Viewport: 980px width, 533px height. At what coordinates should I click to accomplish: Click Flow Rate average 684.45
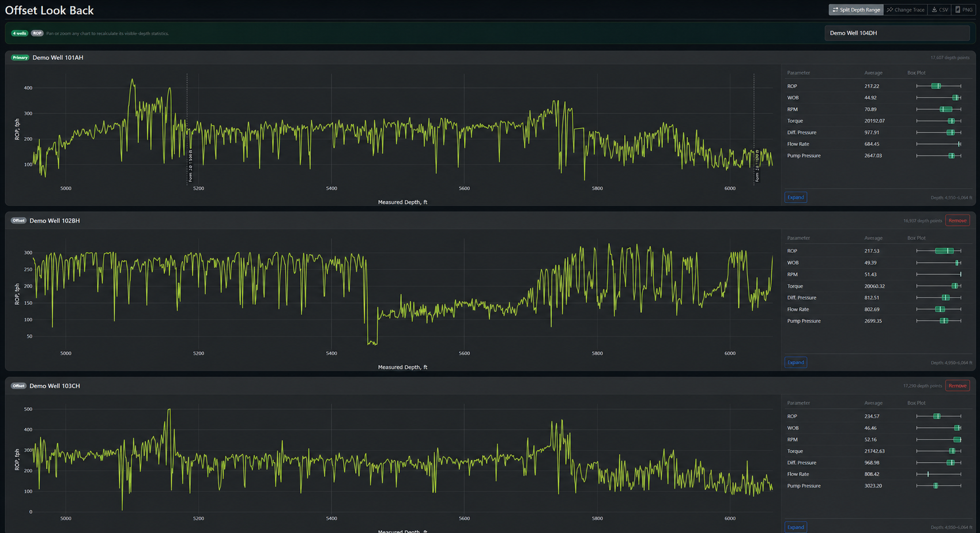tap(872, 143)
